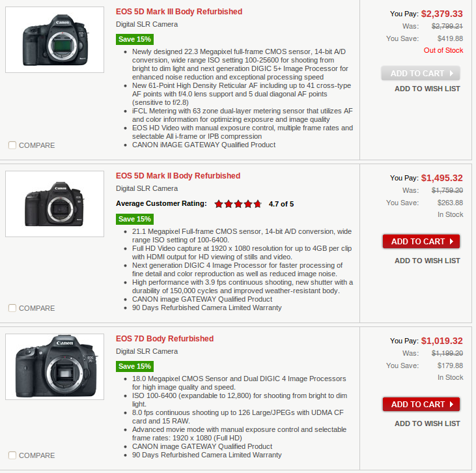Check Compare box for EOS 5D Mark II
This screenshot has width=476, height=473.
[12, 308]
